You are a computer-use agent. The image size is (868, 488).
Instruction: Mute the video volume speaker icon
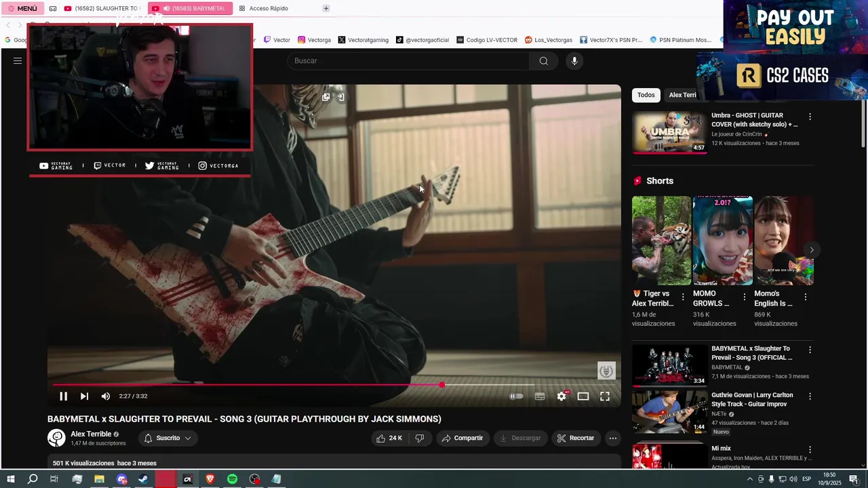pos(106,396)
